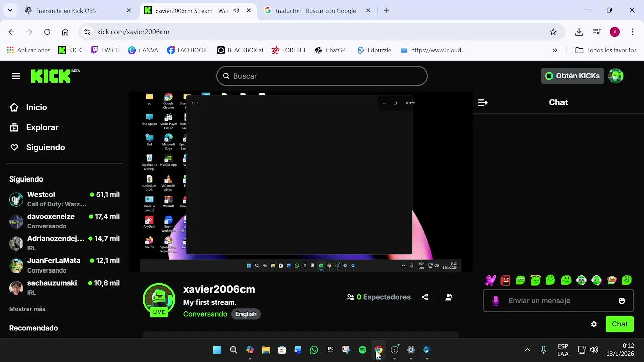The height and width of the screenshot is (362, 644).
Task: Open File Explorer from taskbar
Action: (x=266, y=350)
